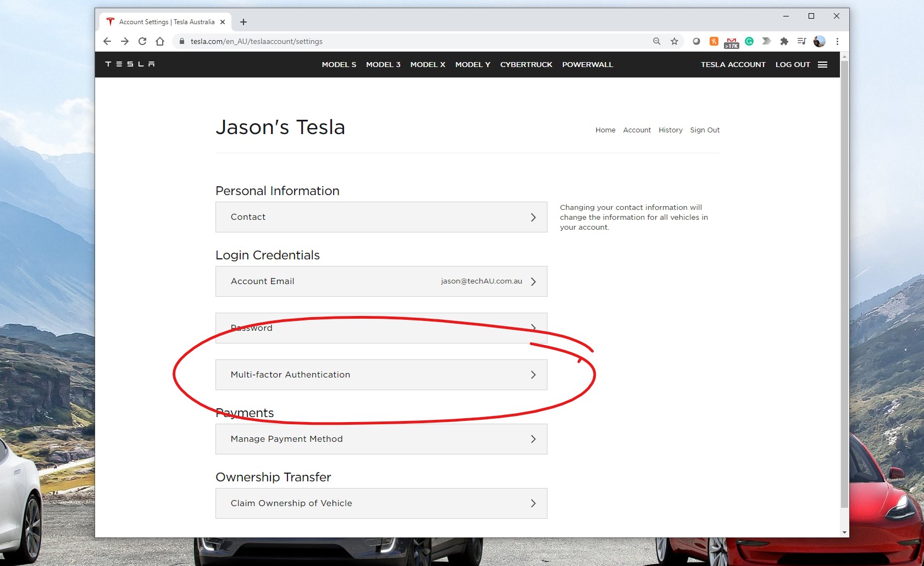Viewport: 924px width, 566px height.
Task: Click the orange extension icon
Action: pos(714,41)
